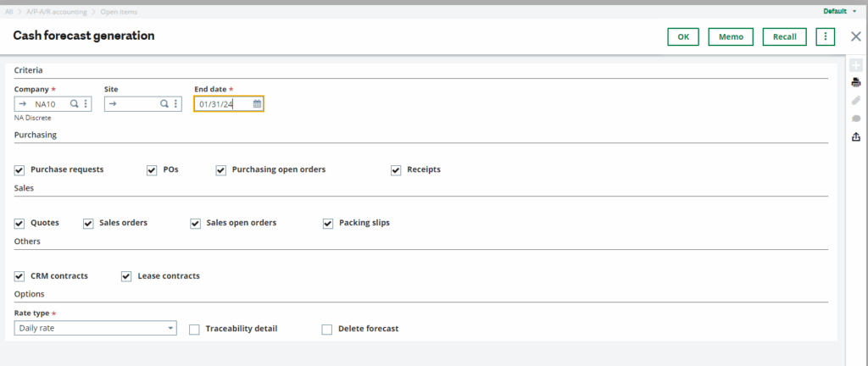Click the Purchasing section heading
This screenshot has height=366, width=868.
click(x=36, y=135)
